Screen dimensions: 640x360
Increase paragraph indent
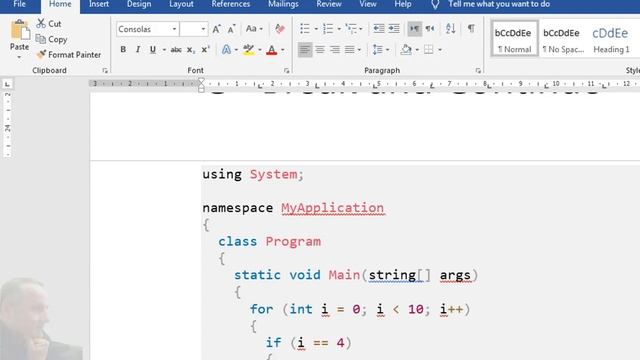(x=394, y=29)
